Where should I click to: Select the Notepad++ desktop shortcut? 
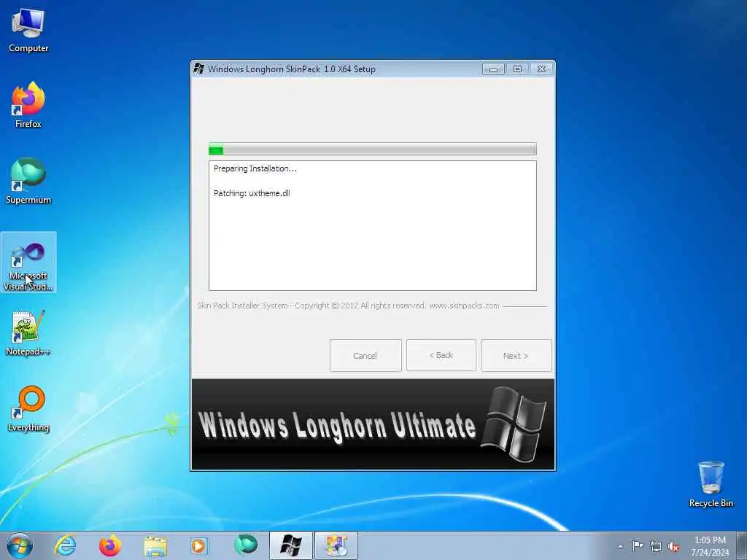coord(28,332)
